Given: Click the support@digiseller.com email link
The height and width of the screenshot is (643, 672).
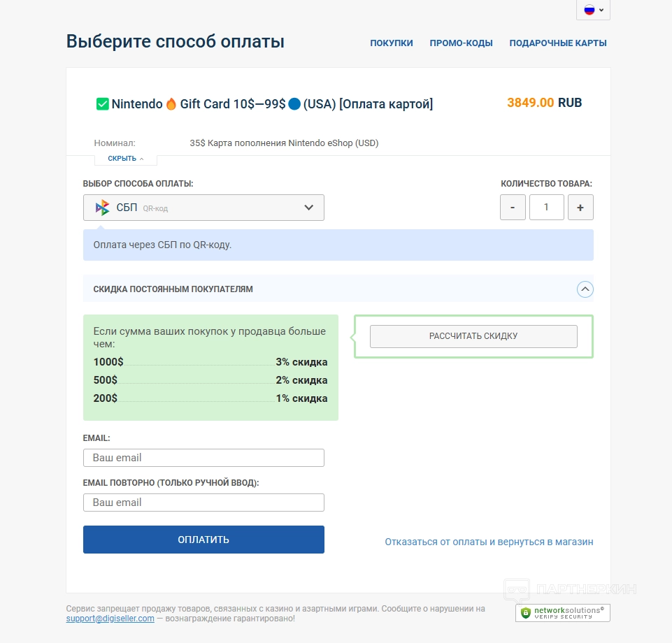Looking at the screenshot, I should [110, 619].
